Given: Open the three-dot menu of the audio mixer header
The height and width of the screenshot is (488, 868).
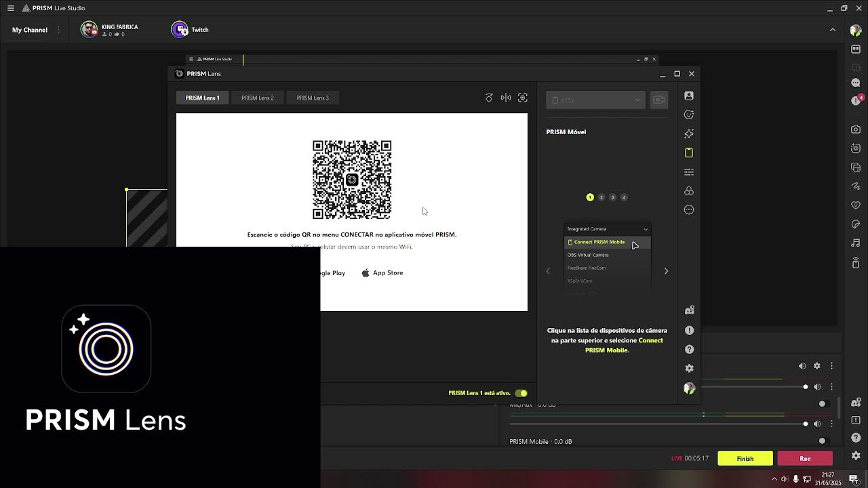Looking at the screenshot, I should pos(832,366).
